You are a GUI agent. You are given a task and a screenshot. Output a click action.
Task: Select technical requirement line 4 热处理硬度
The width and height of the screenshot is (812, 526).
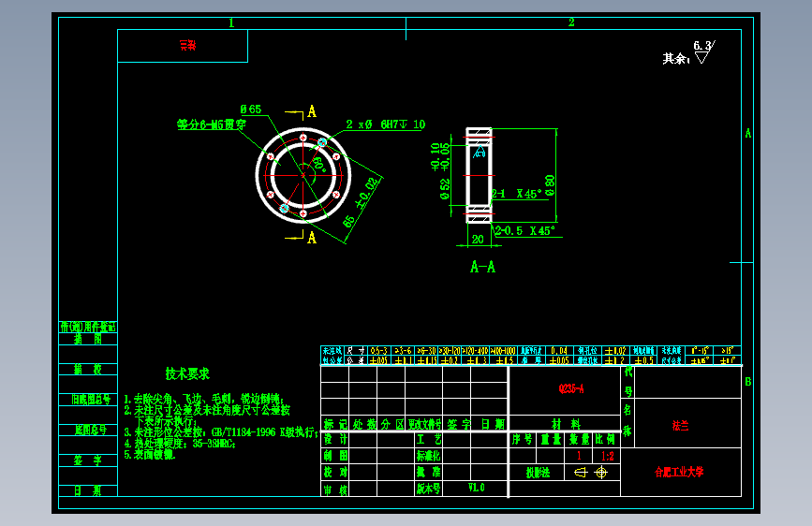(180, 444)
